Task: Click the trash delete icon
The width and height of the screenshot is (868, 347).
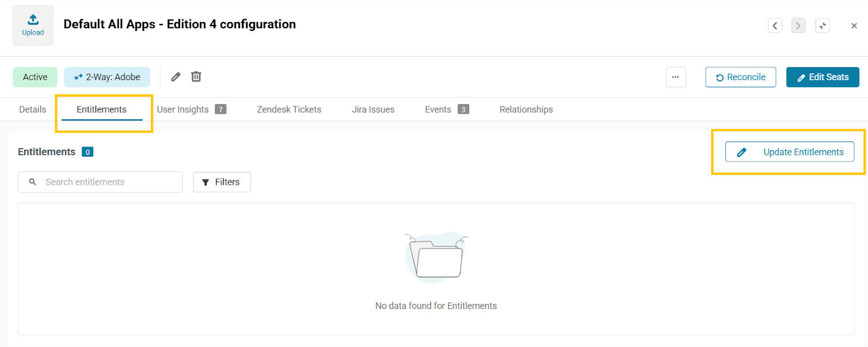Action: point(196,77)
